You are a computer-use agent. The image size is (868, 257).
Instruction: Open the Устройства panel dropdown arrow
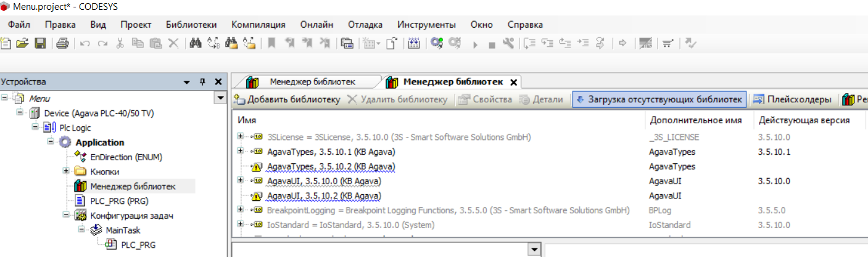click(187, 82)
